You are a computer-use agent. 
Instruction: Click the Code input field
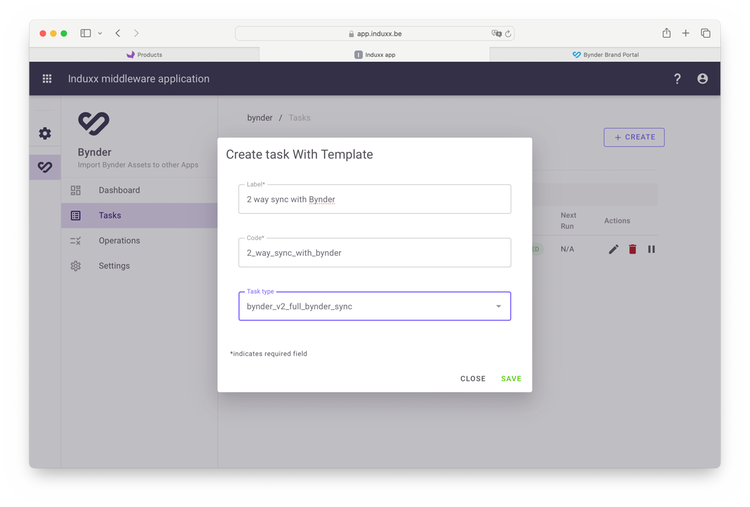tap(375, 253)
